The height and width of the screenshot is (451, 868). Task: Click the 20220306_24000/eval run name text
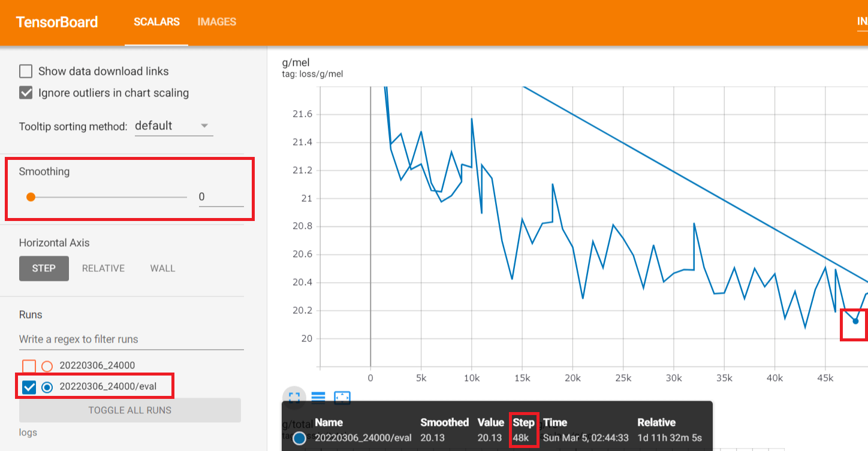click(x=108, y=386)
